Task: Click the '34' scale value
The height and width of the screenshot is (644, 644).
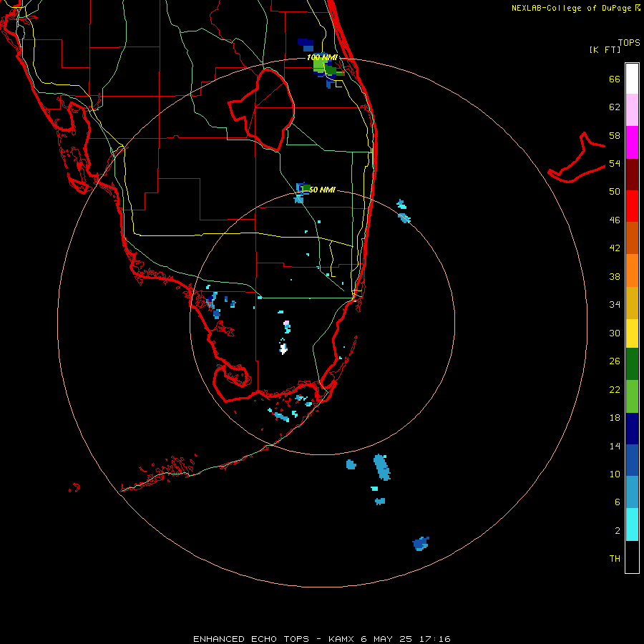Action: coord(615,304)
